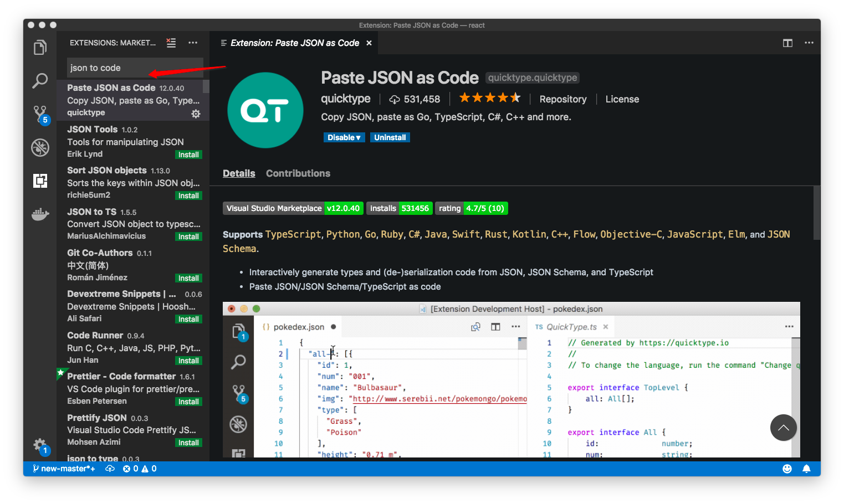The width and height of the screenshot is (844, 504).
Task: Select the JSON Tools list entry
Action: [x=132, y=141]
